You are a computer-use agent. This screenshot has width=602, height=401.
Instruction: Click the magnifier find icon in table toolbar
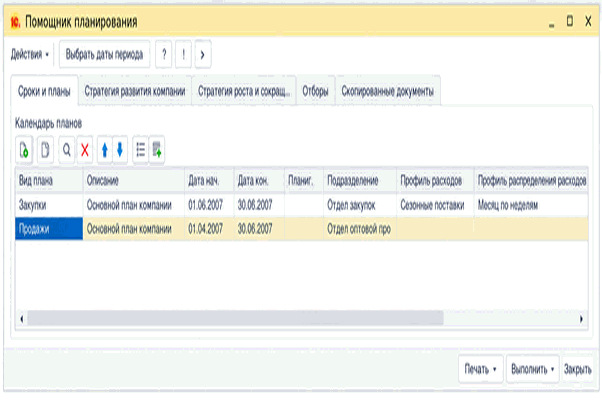point(67,149)
